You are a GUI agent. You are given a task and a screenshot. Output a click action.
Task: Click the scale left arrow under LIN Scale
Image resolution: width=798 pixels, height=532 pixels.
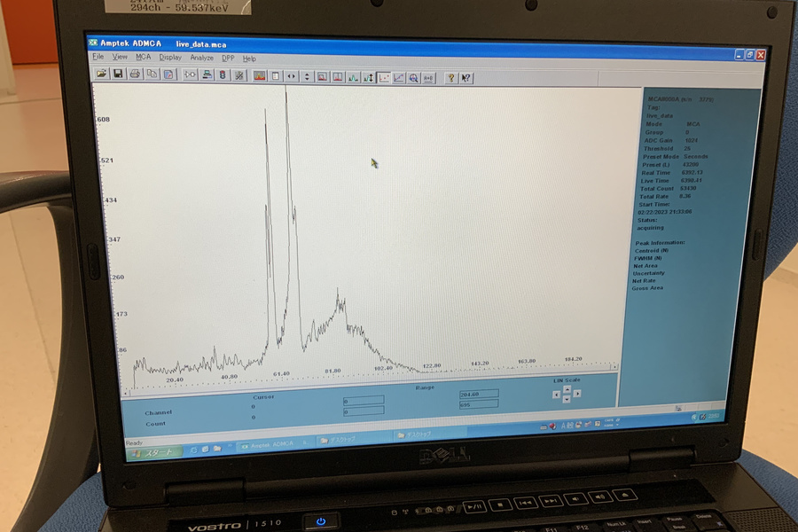tap(556, 395)
